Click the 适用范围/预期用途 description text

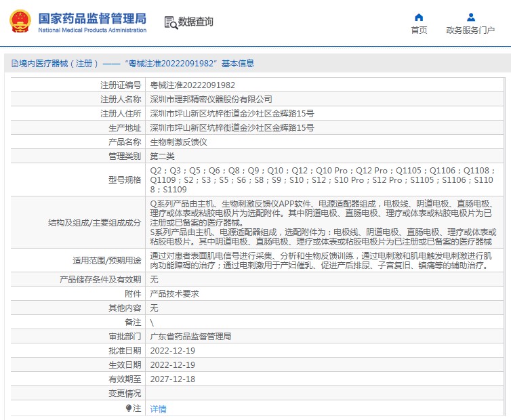tap(321, 261)
